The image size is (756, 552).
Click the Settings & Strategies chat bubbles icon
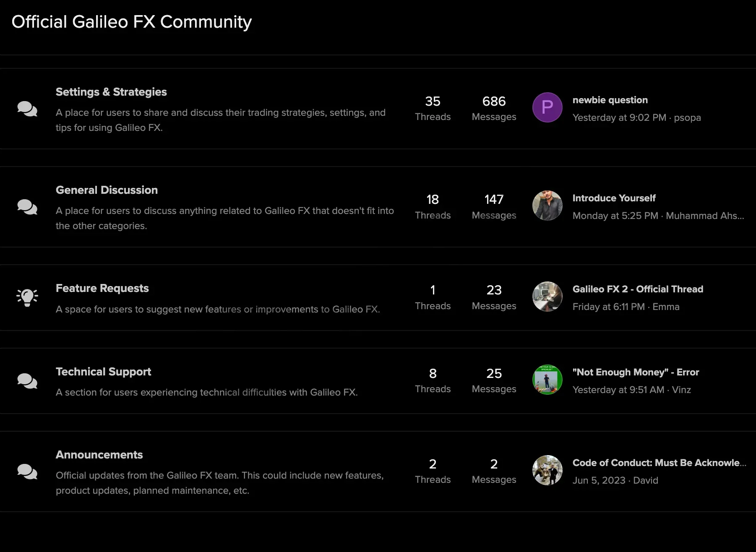pos(27,109)
